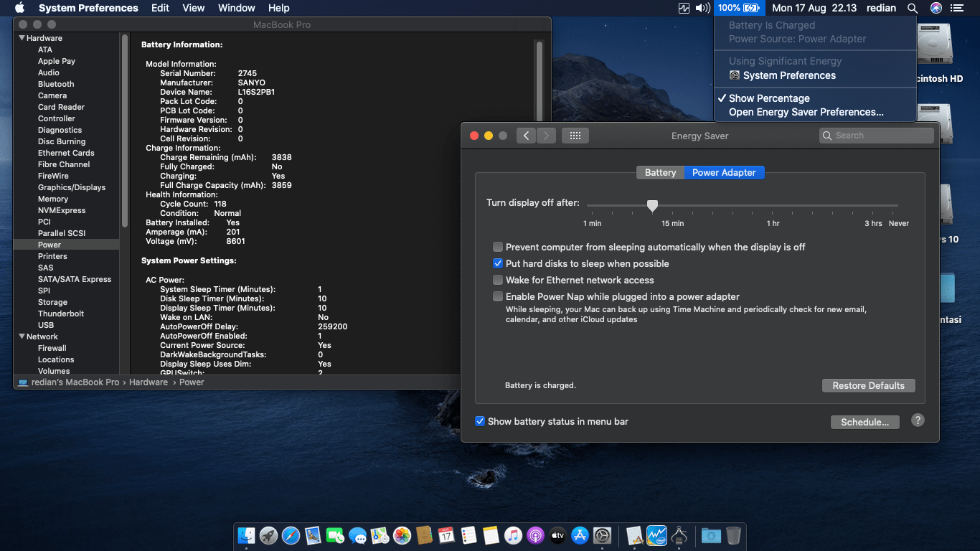The width and height of the screenshot is (980, 551).
Task: Click the battery status icon in menu bar
Action: (x=740, y=8)
